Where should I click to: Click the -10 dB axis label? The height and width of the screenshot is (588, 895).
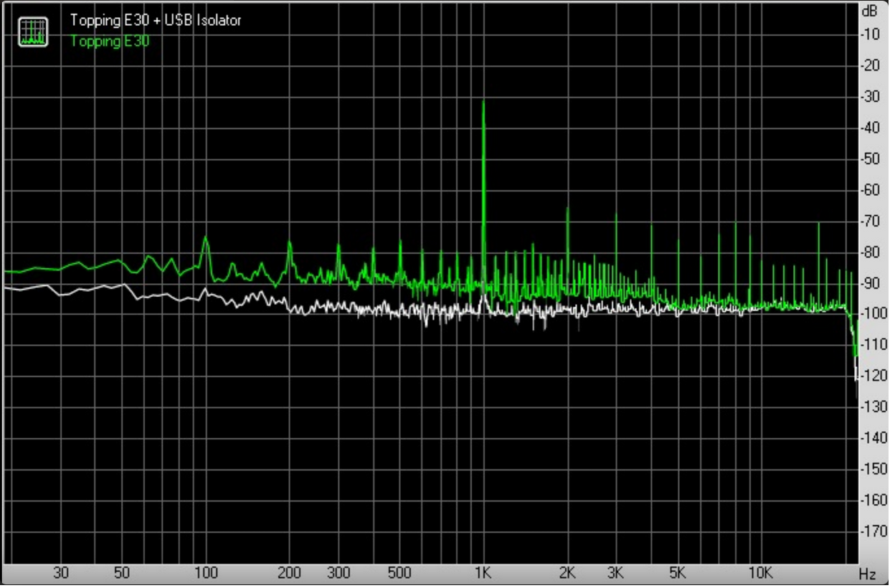[870, 34]
